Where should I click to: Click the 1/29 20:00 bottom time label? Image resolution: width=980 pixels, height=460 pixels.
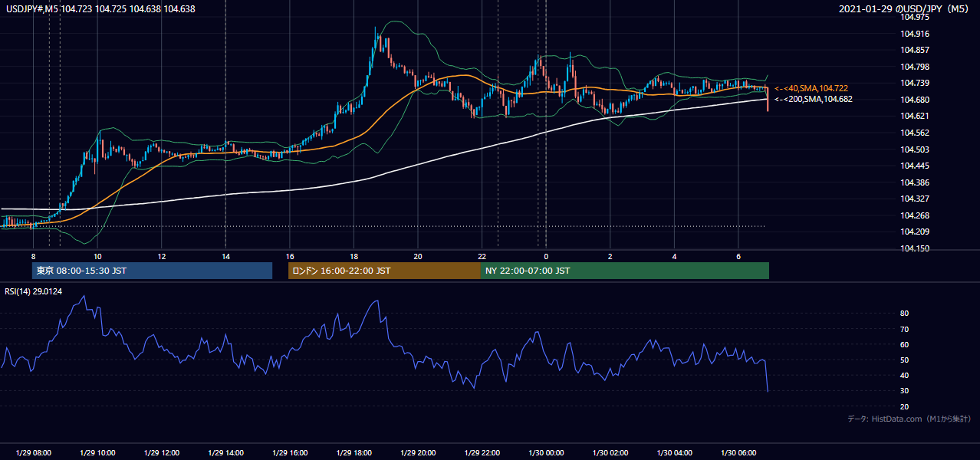(418, 453)
